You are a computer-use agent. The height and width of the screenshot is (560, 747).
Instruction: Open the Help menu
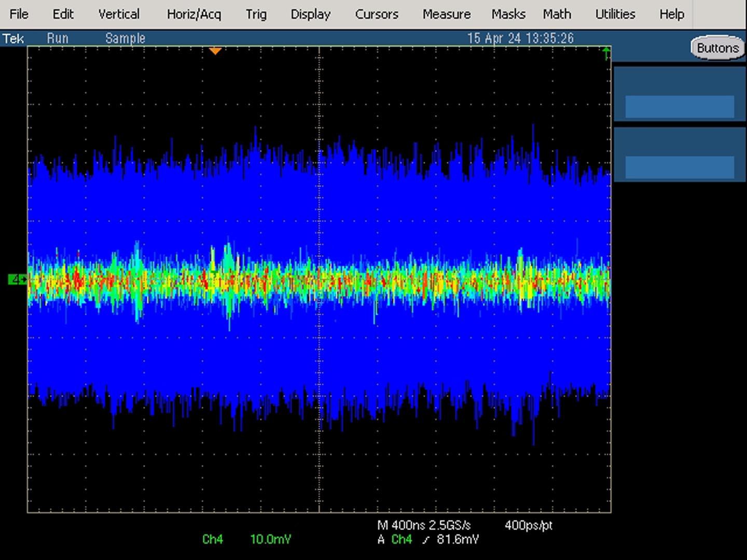point(672,14)
